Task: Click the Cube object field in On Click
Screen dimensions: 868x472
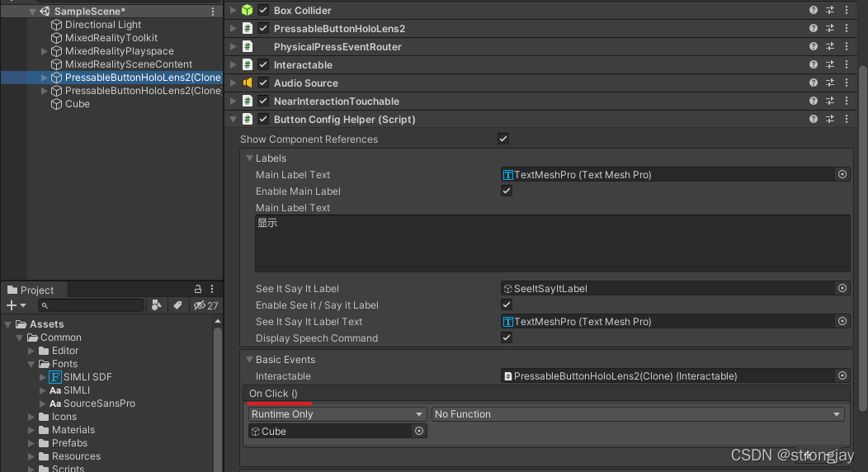Action: coord(337,431)
